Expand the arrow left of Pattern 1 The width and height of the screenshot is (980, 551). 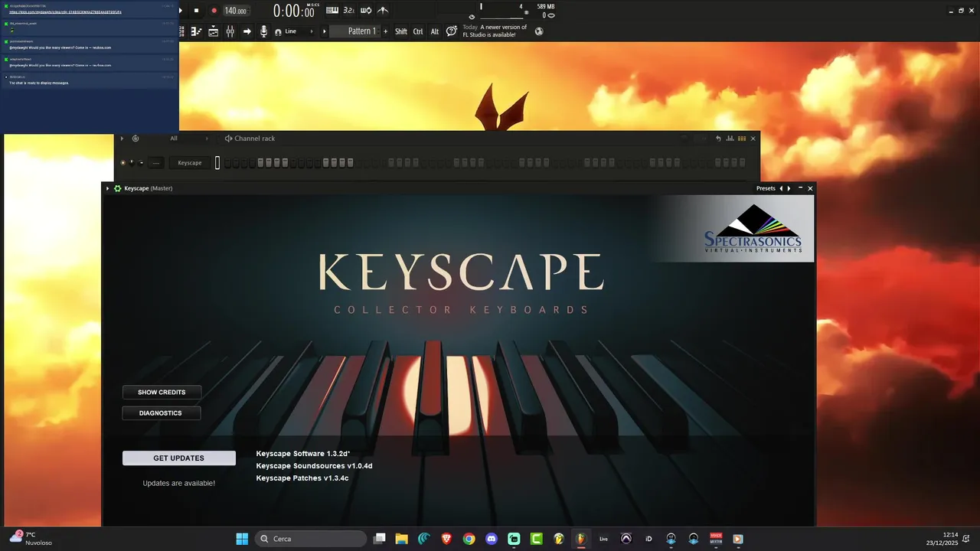[325, 31]
